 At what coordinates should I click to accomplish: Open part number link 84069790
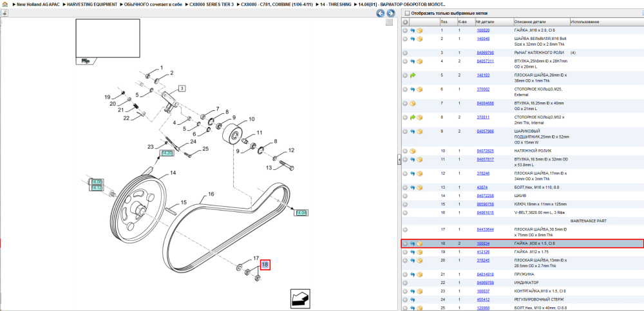point(485,53)
